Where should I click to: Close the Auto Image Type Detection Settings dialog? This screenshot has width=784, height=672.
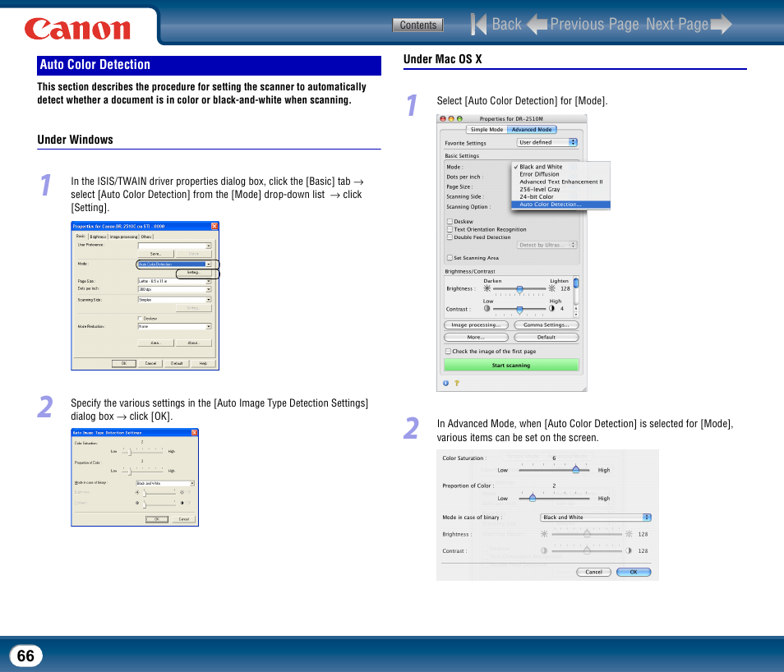point(195,432)
